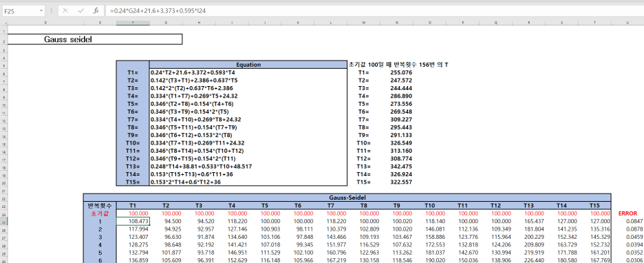Open the Insert Function fx dialog
The width and height of the screenshot is (644, 263).
[x=96, y=11]
